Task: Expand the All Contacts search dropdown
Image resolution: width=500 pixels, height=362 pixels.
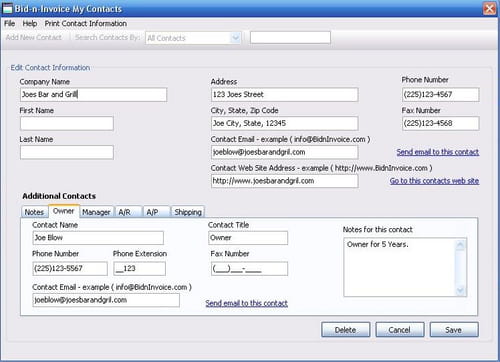Action: [236, 38]
